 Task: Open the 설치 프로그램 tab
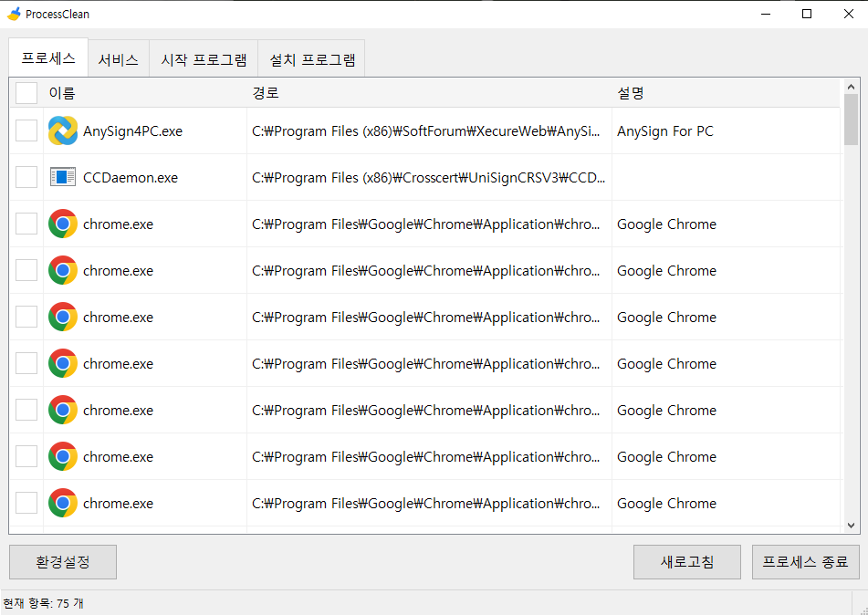coord(311,59)
